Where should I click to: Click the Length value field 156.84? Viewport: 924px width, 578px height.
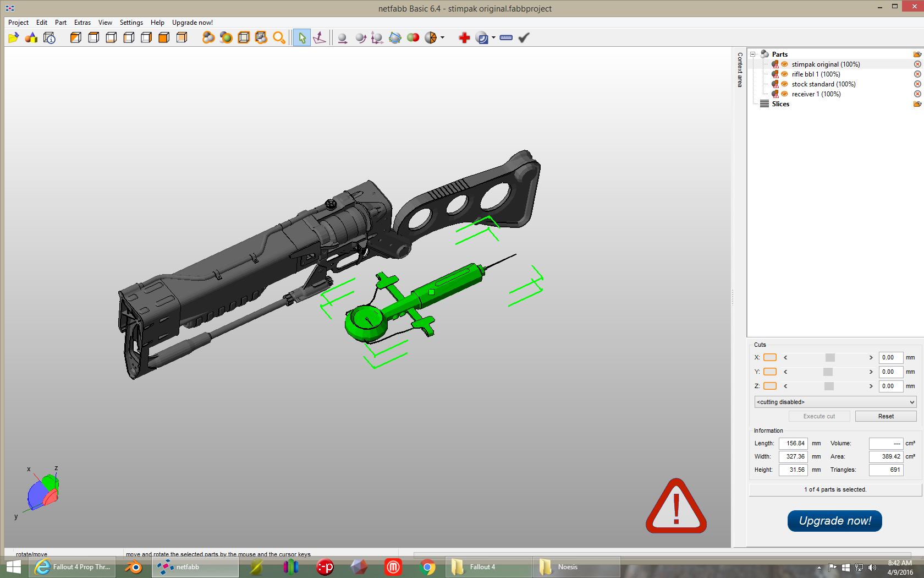793,443
